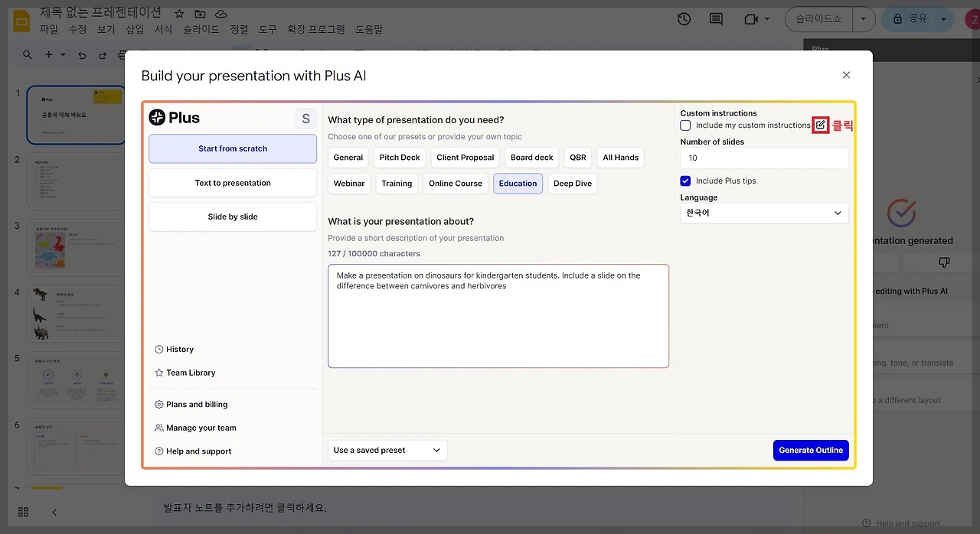Expand the 슬라이드쇼 dropdown arrow

tap(864, 18)
